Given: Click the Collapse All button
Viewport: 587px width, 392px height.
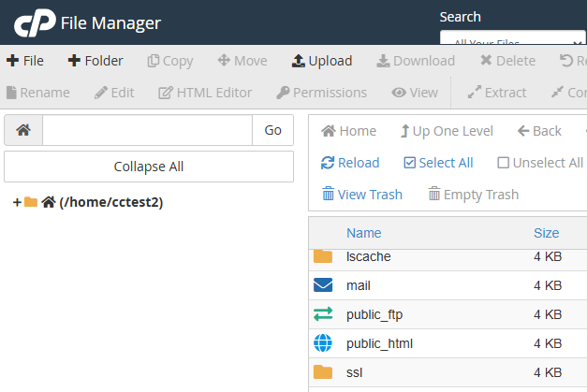Looking at the screenshot, I should point(149,167).
